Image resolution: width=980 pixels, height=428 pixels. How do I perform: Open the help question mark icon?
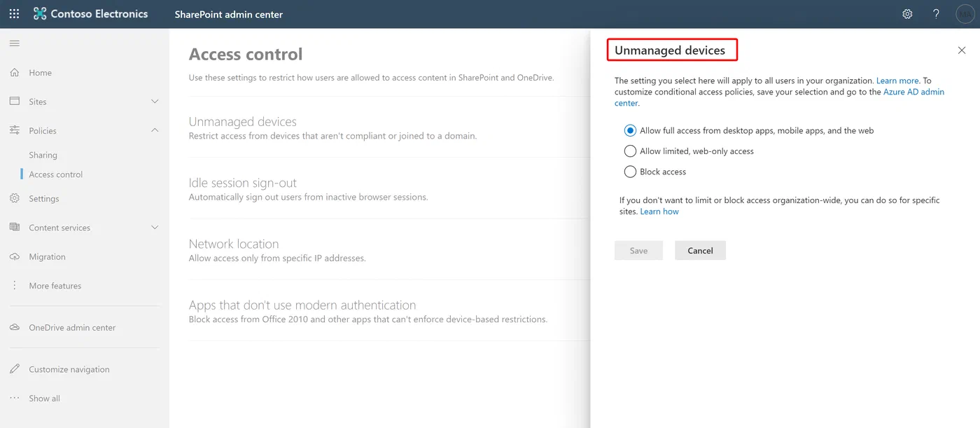click(x=936, y=14)
